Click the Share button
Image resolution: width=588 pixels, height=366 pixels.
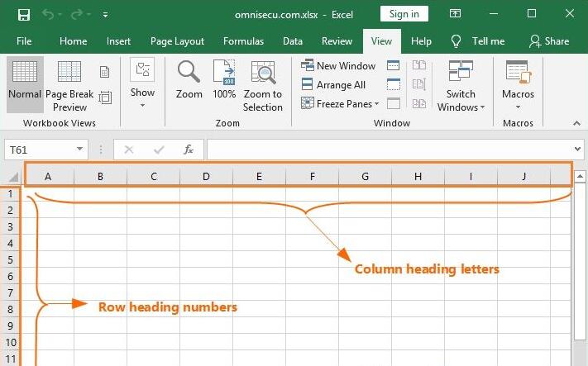[x=549, y=40]
